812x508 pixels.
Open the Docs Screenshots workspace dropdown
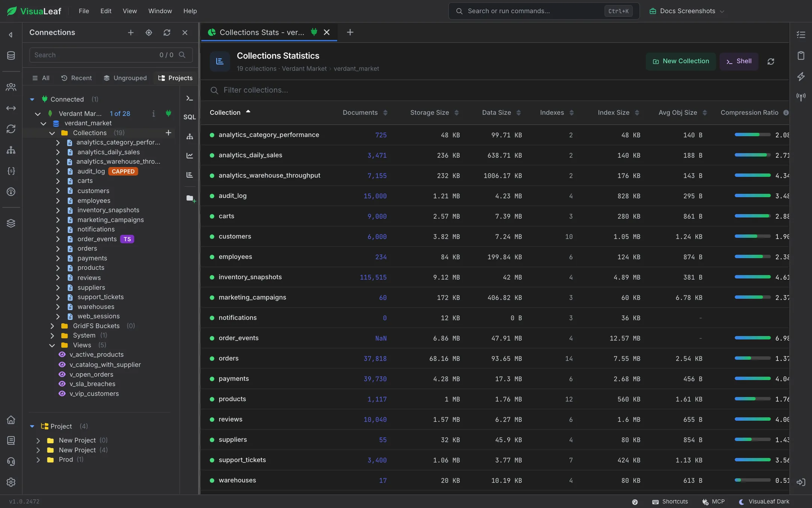pos(686,11)
